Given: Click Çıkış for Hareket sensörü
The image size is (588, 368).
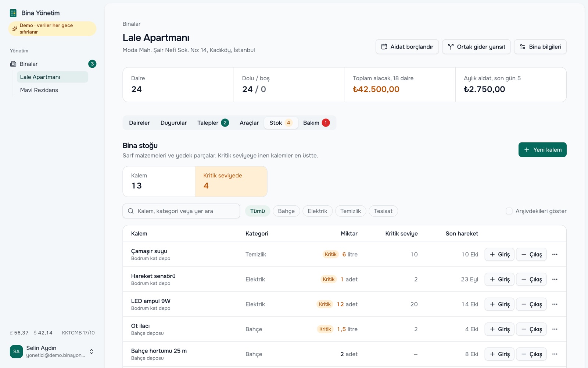Looking at the screenshot, I should click(x=531, y=279).
